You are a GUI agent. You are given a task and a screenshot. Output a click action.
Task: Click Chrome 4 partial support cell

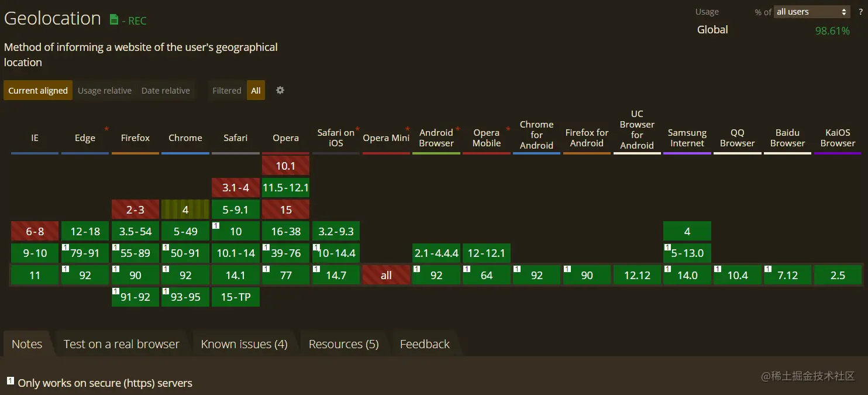(185, 209)
